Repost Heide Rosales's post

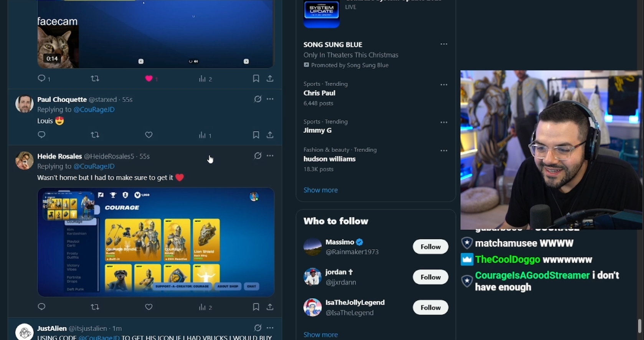point(95,307)
